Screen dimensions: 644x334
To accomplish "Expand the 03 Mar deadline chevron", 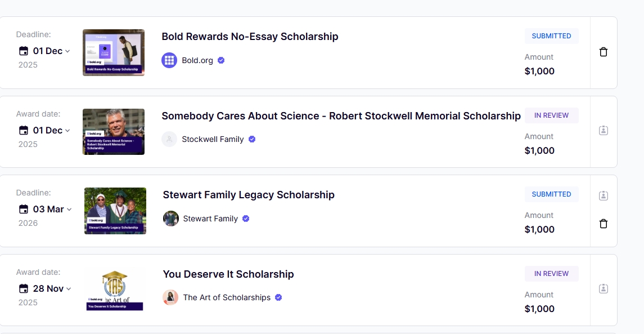I will point(69,210).
